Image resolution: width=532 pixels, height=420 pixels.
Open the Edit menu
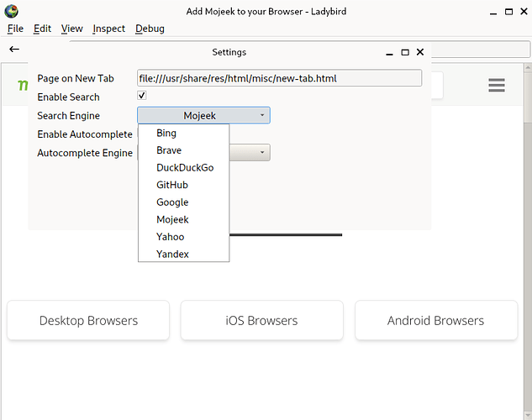(42, 29)
